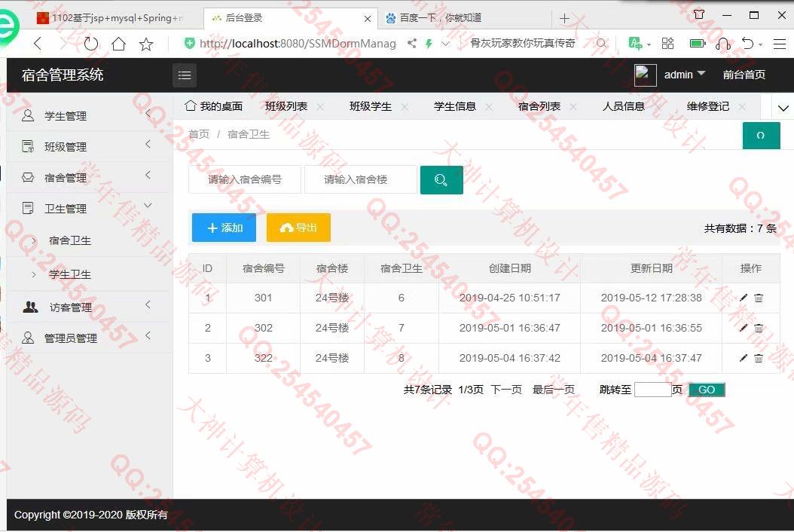
Task: Click the blue 添加 button
Action: tap(224, 228)
